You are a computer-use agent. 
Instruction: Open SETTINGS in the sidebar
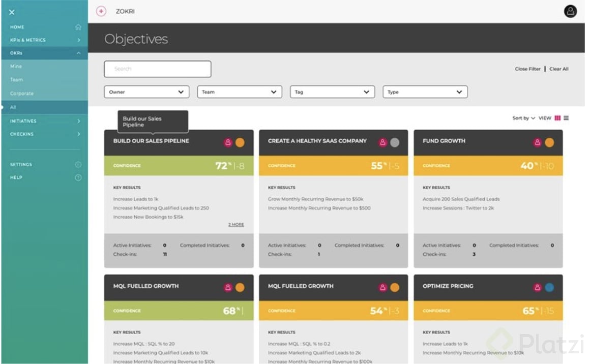click(x=21, y=164)
